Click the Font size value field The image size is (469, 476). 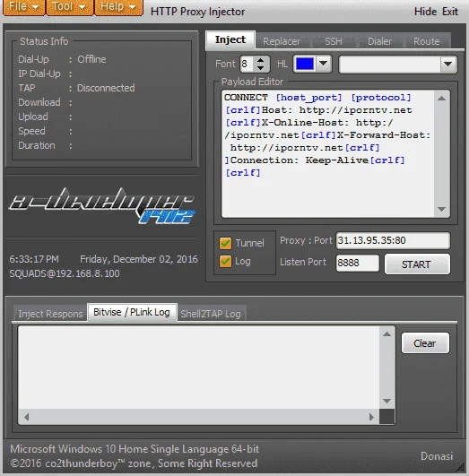tap(247, 64)
